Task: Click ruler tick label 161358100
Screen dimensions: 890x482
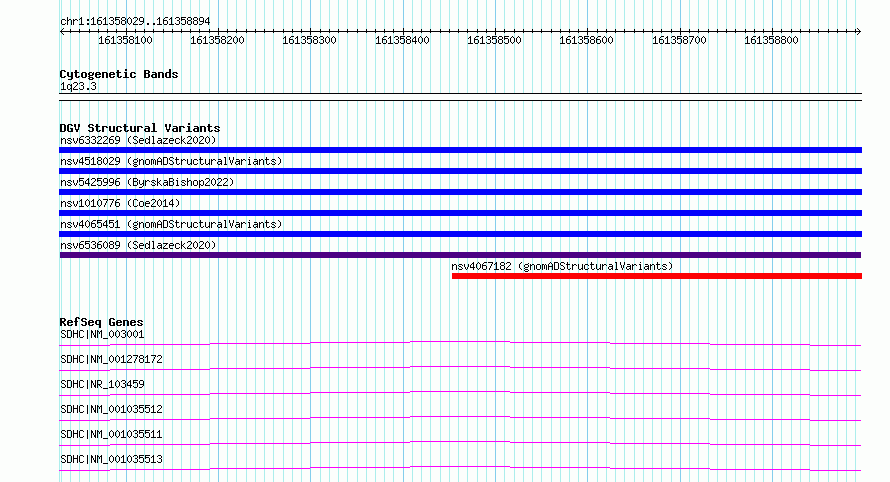Action: point(125,40)
